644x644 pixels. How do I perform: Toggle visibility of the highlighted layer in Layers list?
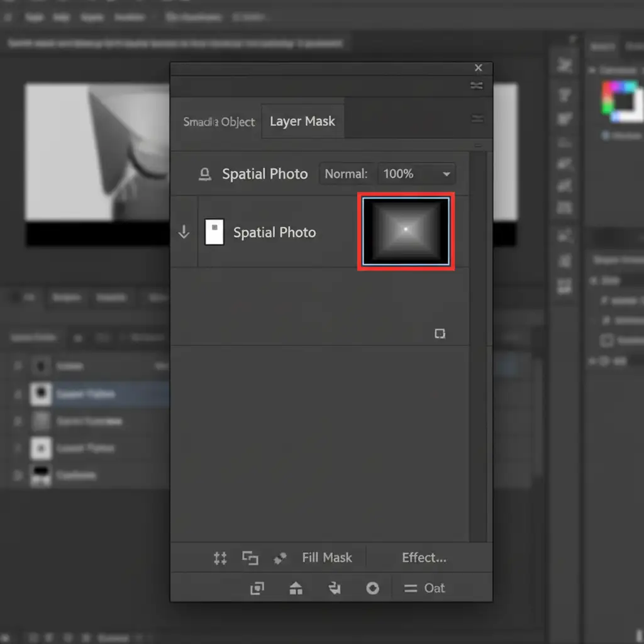tap(18, 394)
